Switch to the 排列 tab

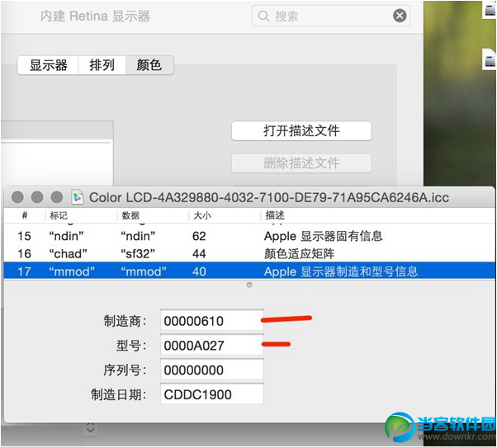[x=102, y=65]
